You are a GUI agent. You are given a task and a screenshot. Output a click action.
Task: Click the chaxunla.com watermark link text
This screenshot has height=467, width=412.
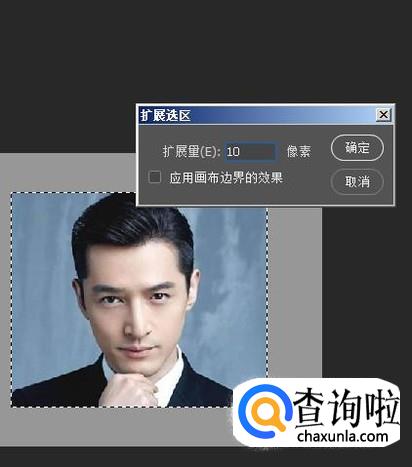click(x=343, y=436)
